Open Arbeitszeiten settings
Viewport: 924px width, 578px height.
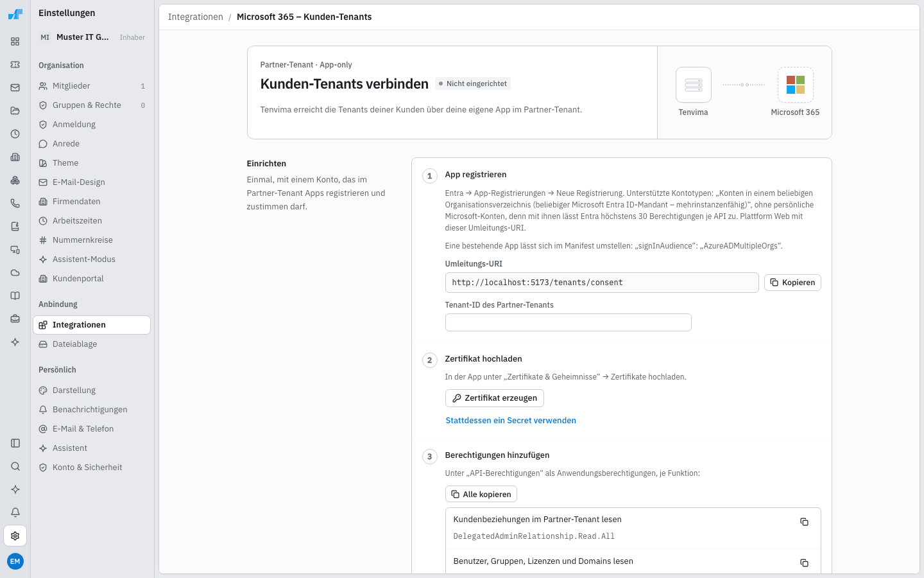click(92, 221)
